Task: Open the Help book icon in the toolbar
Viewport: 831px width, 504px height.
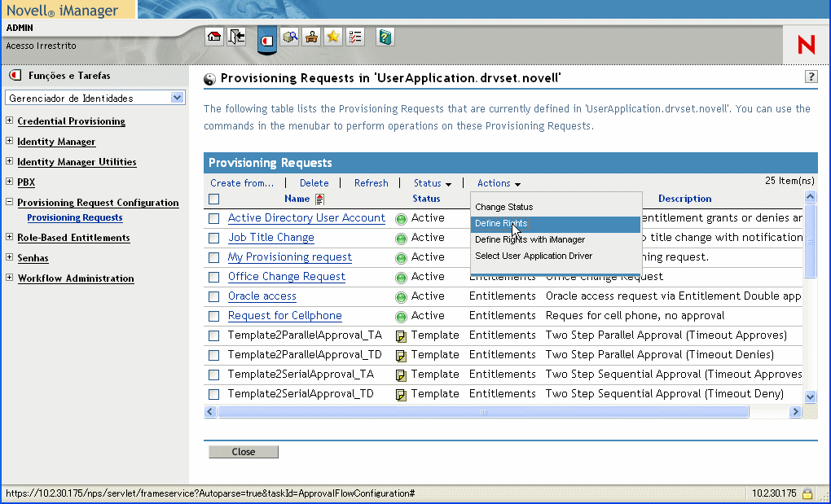Action: (x=385, y=37)
